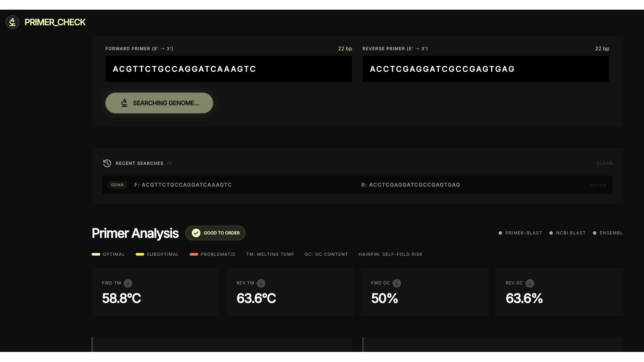Viewport: 644px width, 362px height.
Task: Toggle the PRIMER-BLAST source indicator
Action: tap(520, 233)
